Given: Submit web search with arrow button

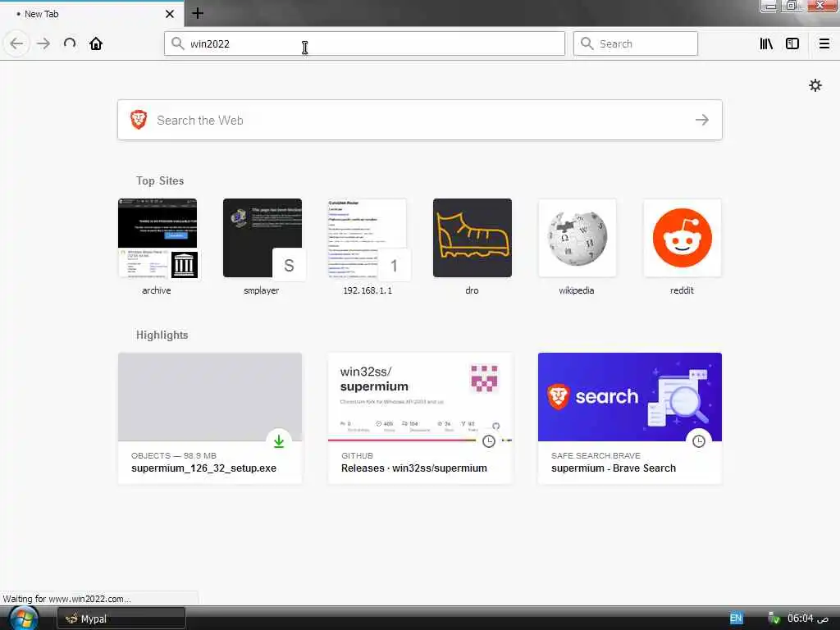Looking at the screenshot, I should (702, 120).
